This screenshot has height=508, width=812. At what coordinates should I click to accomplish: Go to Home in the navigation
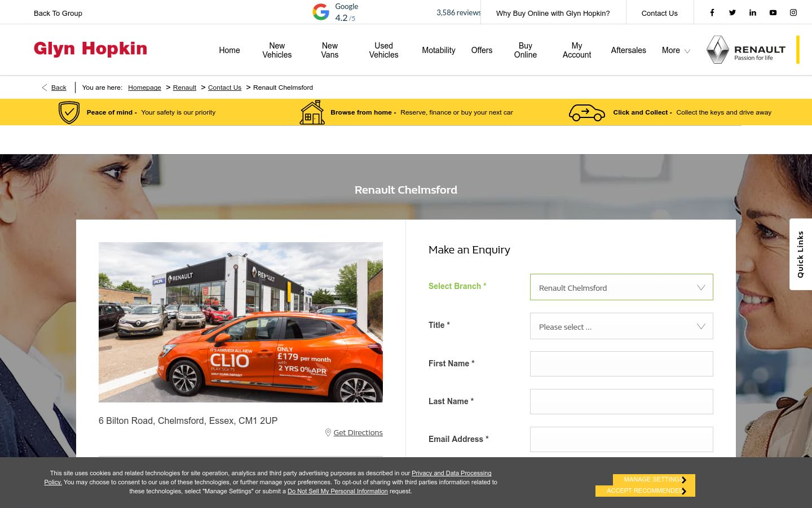[x=230, y=50]
